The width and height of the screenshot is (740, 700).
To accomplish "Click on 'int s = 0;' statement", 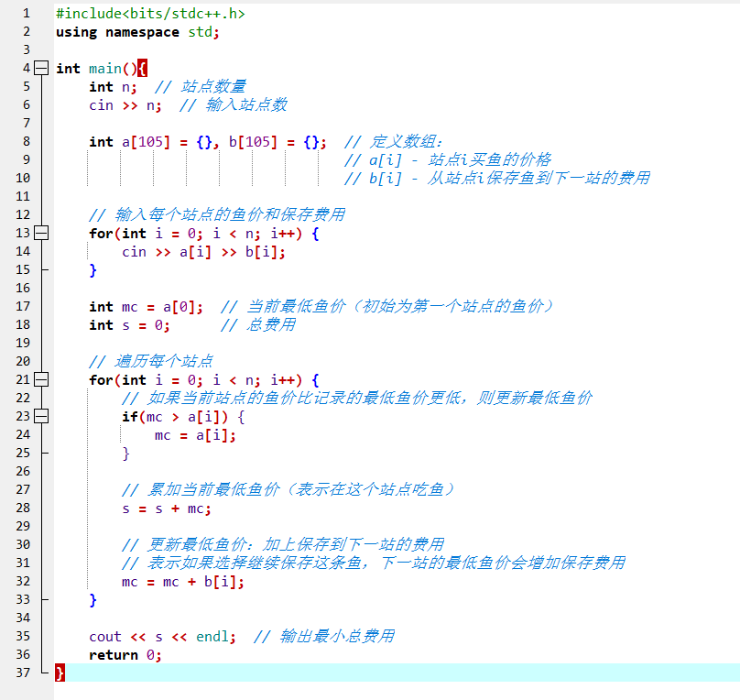I will 129,325.
